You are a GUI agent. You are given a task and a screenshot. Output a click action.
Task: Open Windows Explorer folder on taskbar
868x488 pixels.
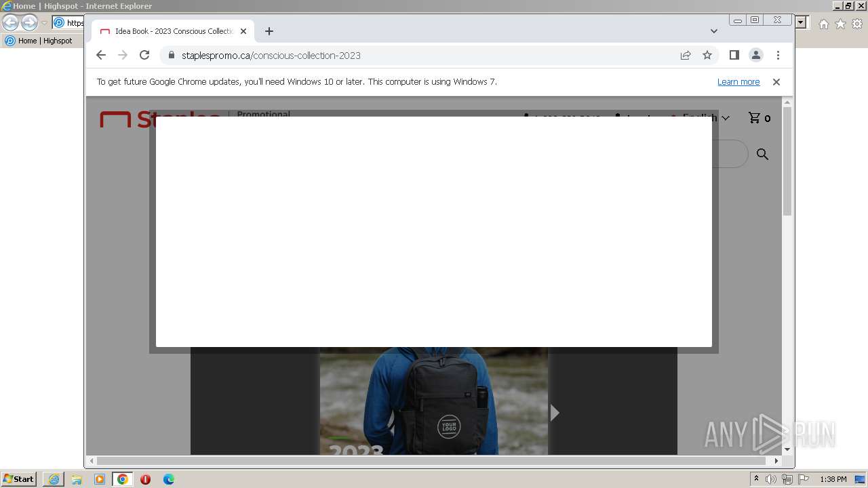(77, 479)
